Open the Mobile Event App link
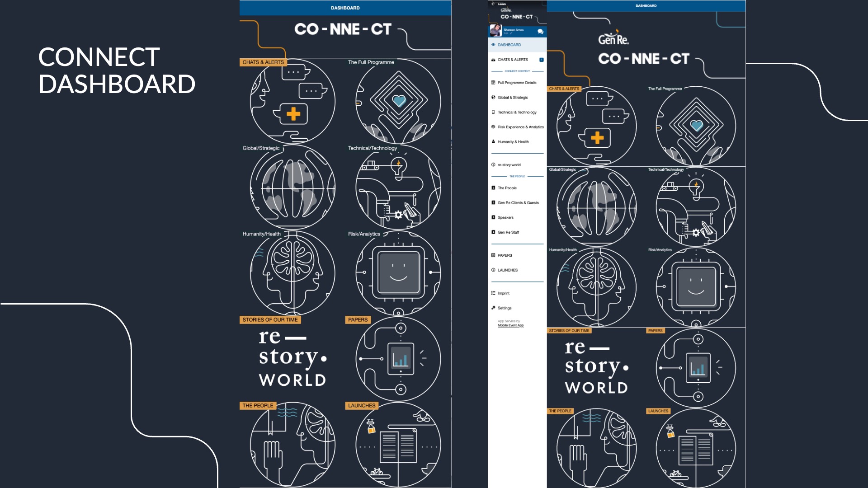 click(510, 325)
